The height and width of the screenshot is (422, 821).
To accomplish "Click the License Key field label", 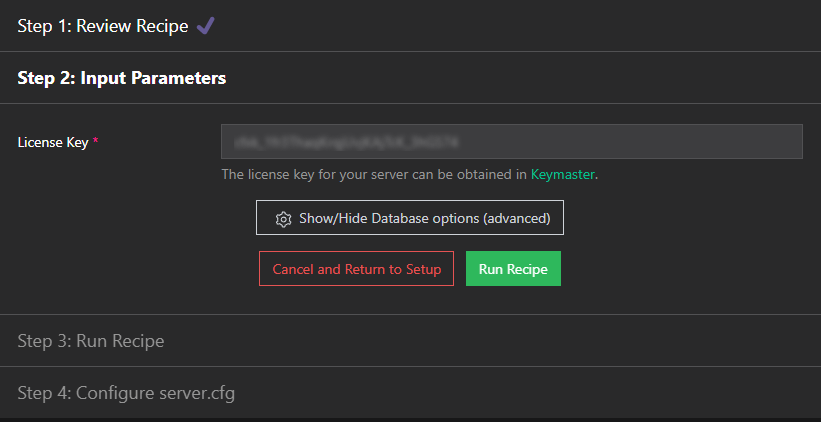I will point(53,142).
